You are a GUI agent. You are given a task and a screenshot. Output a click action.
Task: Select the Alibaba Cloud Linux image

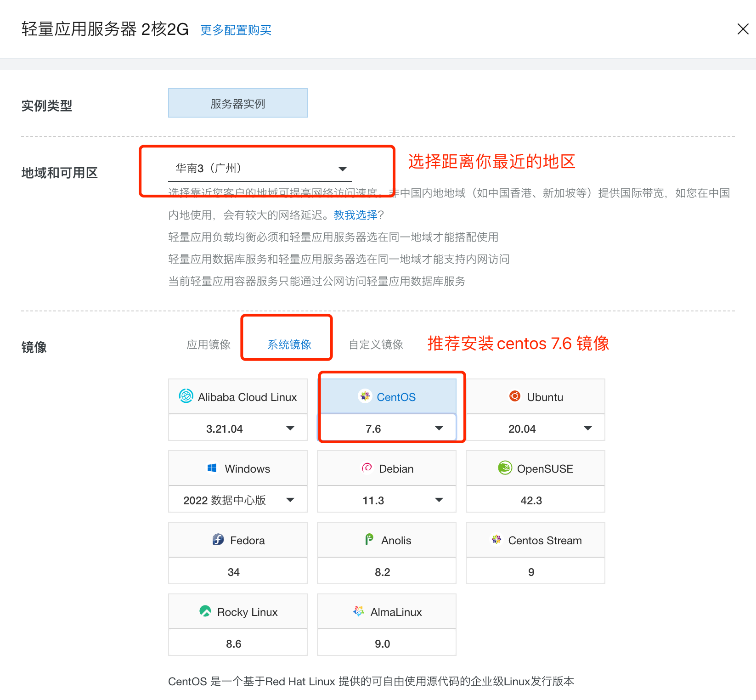[238, 396]
